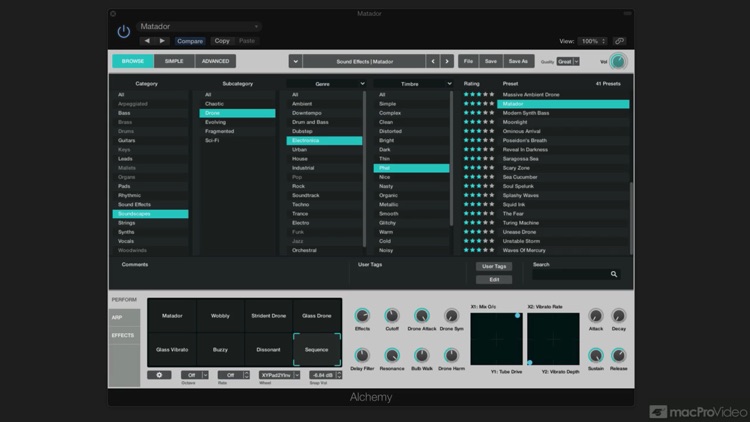Open the EFFECTS section tab
Image resolution: width=750 pixels, height=422 pixels.
coord(124,335)
